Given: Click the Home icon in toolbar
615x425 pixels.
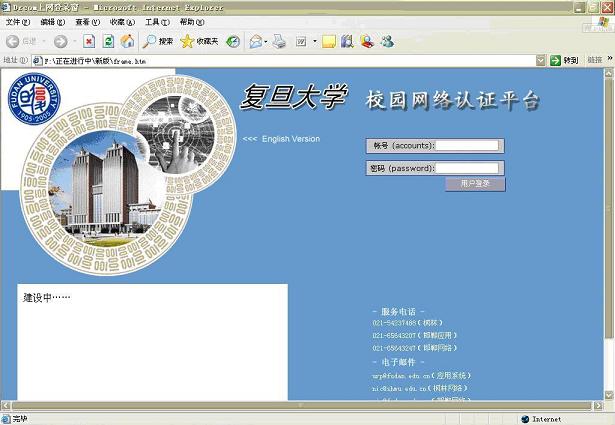Looking at the screenshot, I should click(127, 41).
